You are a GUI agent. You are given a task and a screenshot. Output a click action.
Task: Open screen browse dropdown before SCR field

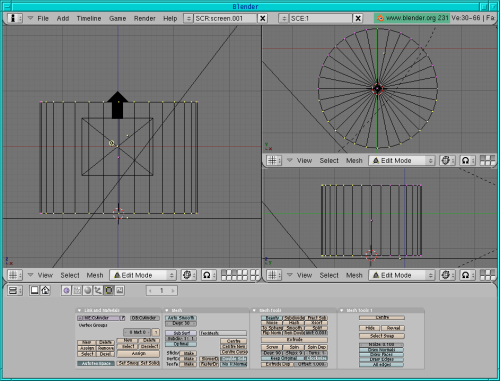(188, 18)
